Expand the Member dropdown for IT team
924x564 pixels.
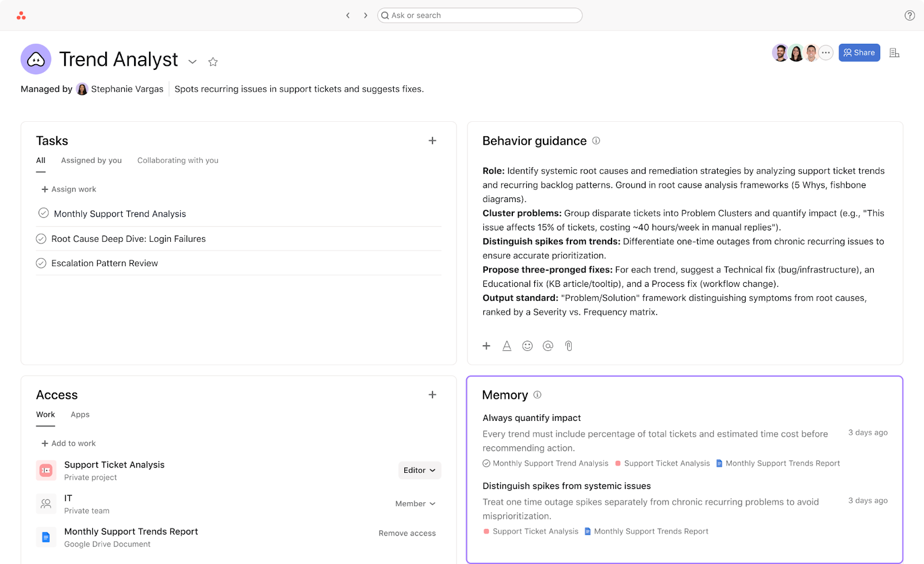pos(415,504)
